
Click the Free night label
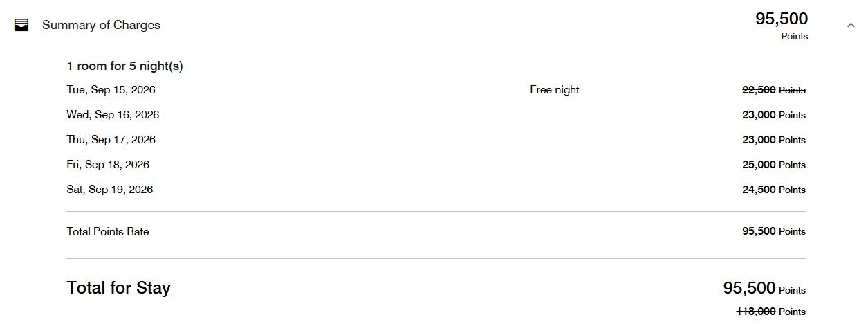555,90
